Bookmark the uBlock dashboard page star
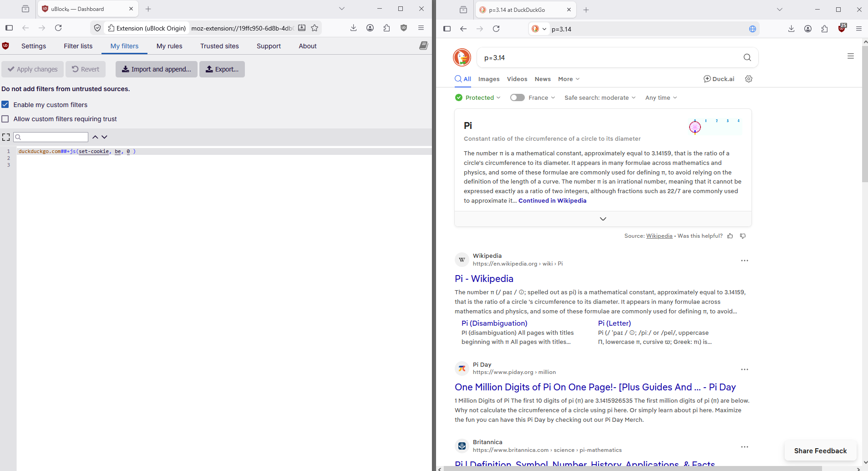The image size is (868, 471). [315, 28]
